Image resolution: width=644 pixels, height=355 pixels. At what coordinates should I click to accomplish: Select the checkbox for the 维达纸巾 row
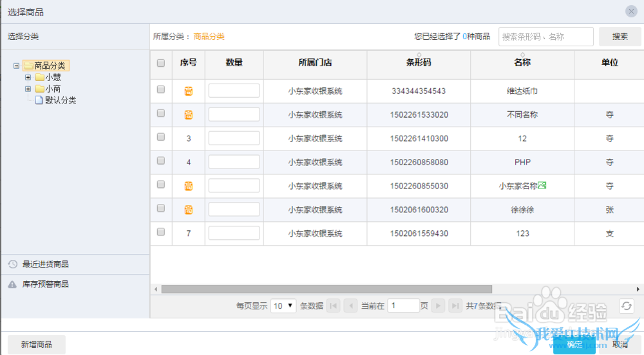(161, 89)
